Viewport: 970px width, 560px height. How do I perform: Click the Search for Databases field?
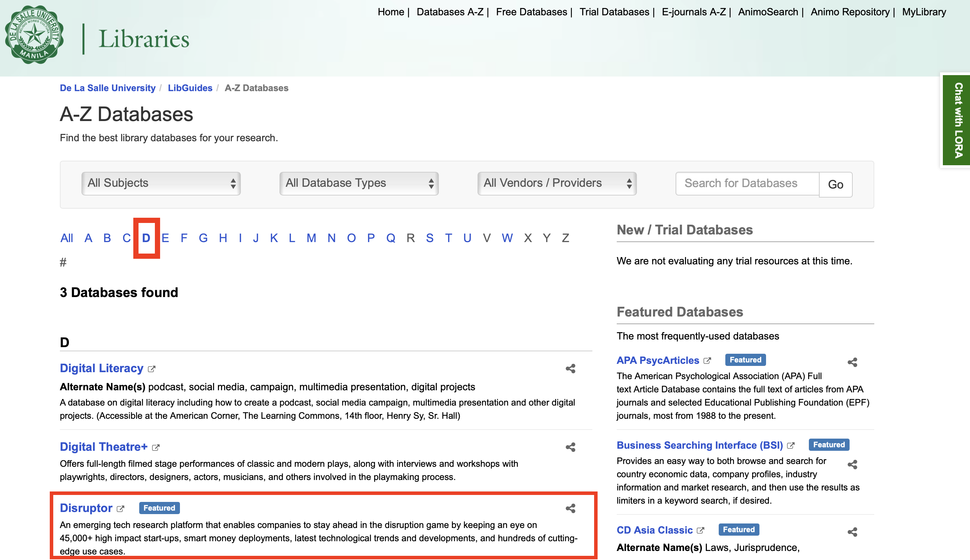point(747,183)
